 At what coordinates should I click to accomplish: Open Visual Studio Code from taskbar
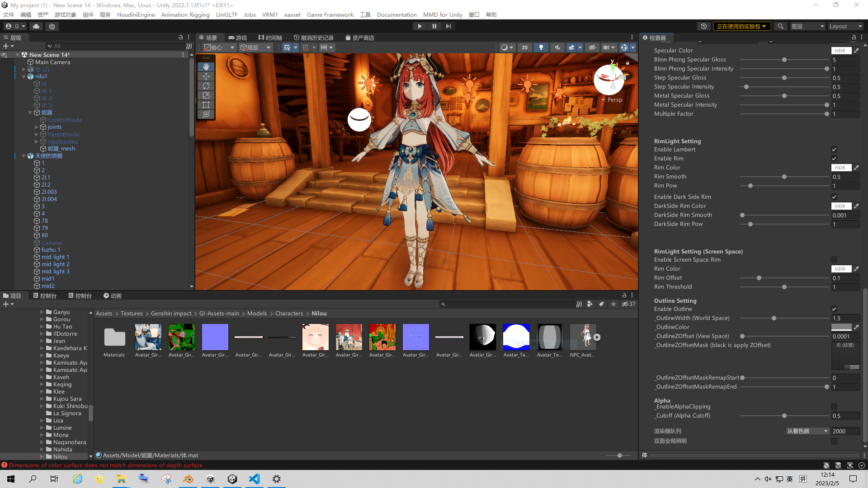coord(255,479)
